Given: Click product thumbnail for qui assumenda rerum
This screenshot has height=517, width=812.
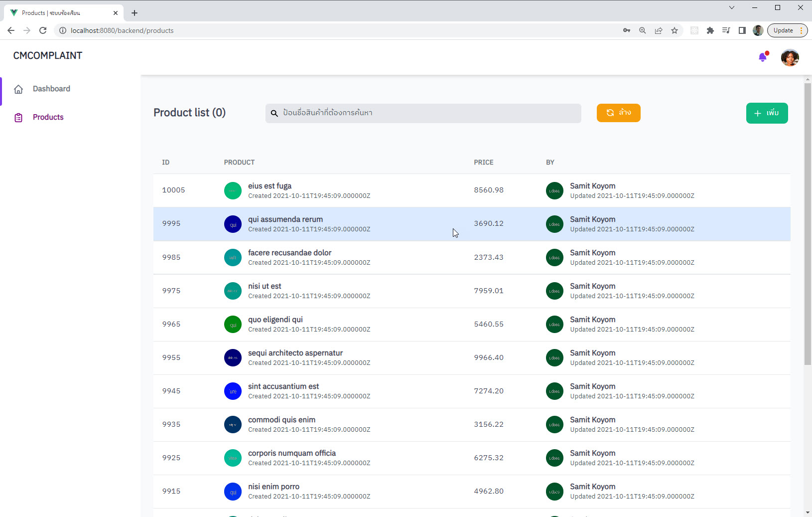Looking at the screenshot, I should pyautogui.click(x=233, y=224).
